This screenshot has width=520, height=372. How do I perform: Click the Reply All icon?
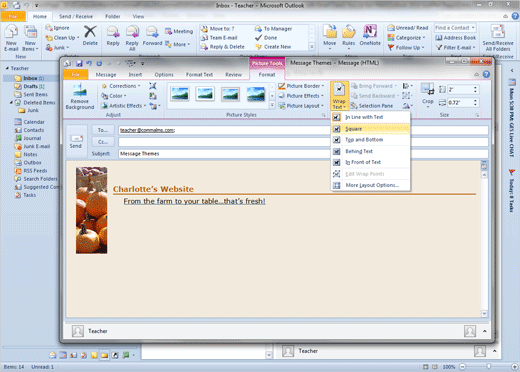(x=132, y=32)
